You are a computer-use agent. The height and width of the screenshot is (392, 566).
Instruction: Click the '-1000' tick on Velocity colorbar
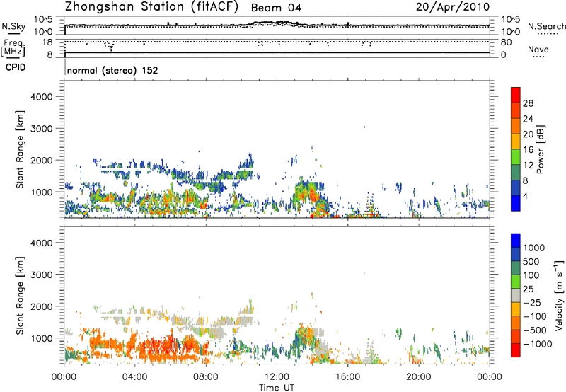(x=537, y=344)
